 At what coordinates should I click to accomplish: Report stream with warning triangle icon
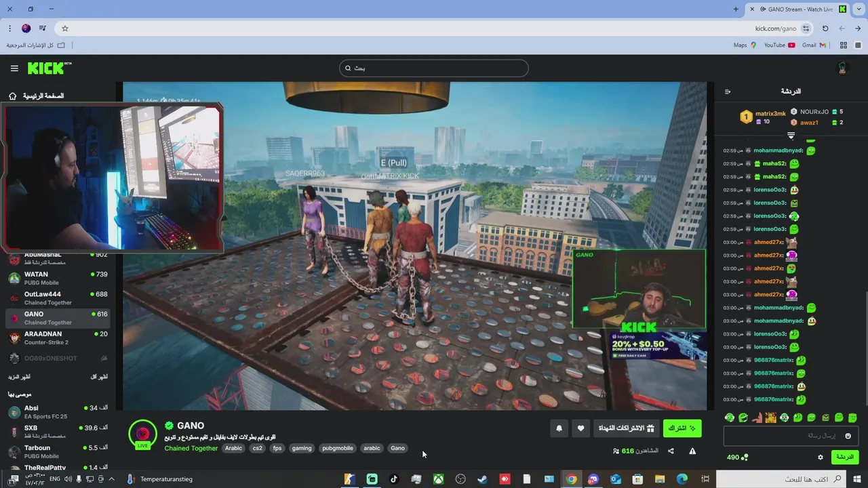tap(692, 451)
